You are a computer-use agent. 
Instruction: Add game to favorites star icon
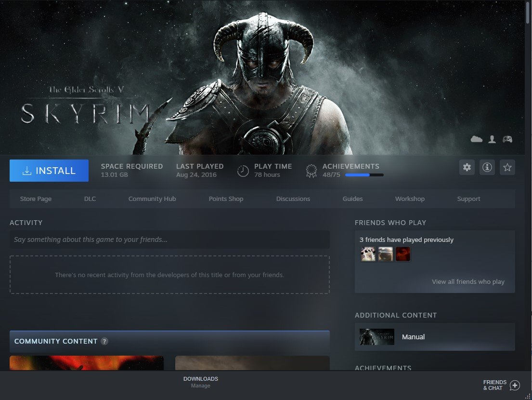[x=507, y=167]
